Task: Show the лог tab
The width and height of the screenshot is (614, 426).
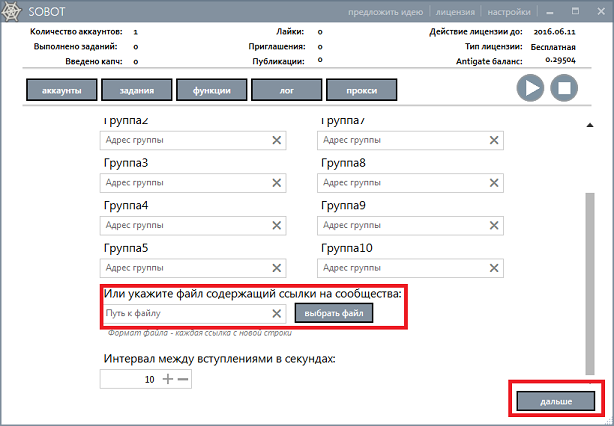Action: [286, 91]
